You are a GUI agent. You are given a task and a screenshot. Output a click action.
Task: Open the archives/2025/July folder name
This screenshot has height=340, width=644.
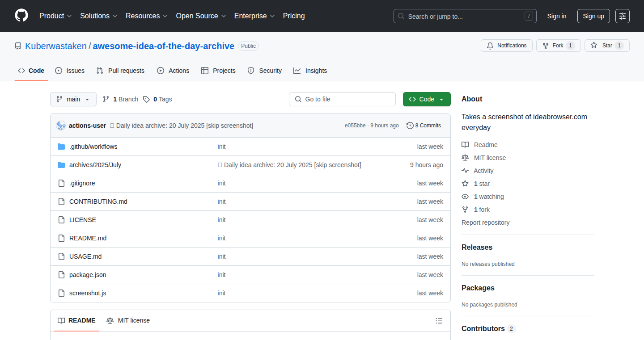[x=95, y=165]
